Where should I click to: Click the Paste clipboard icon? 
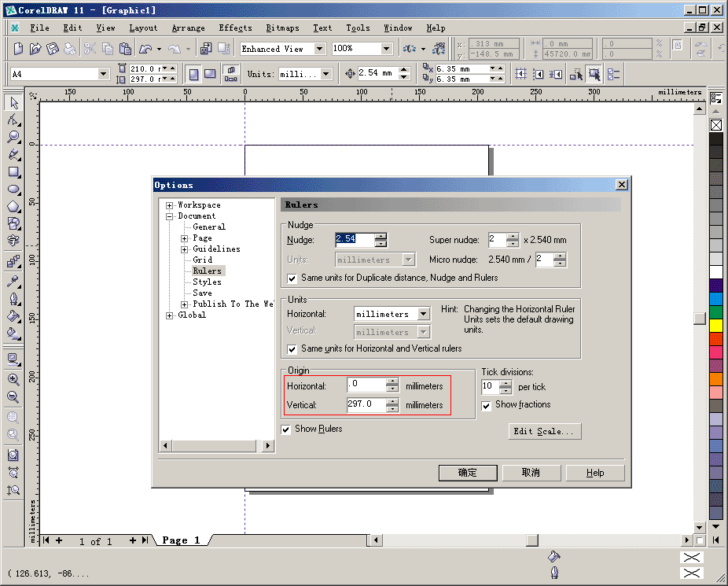coord(125,49)
